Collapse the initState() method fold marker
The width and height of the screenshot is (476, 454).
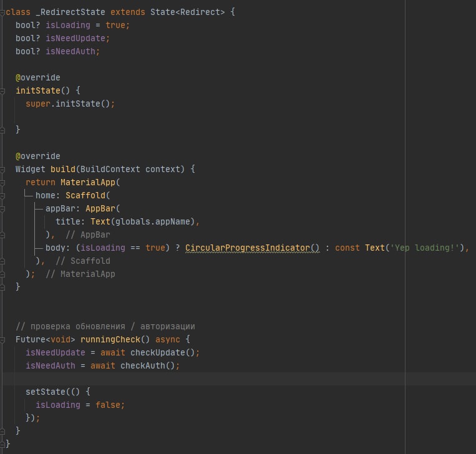tap(2, 91)
